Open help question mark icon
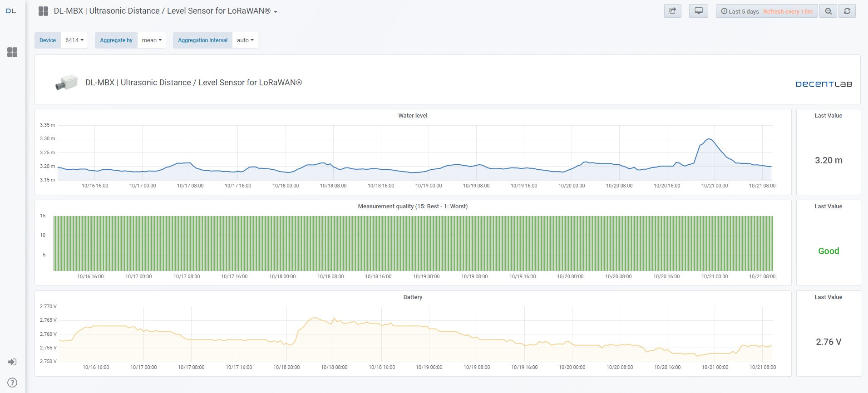This screenshot has height=393, width=868. 12,383
